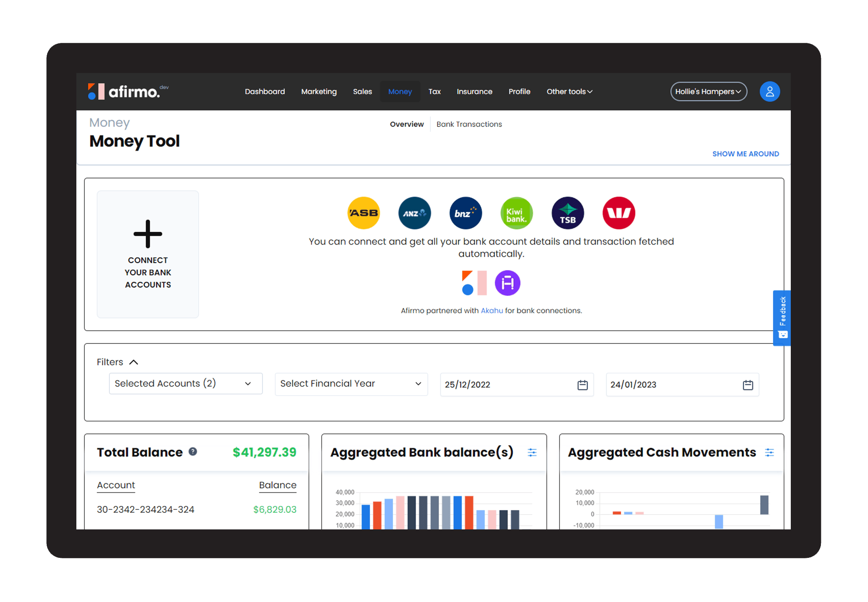Click the SHOW ME AROUND link
Viewport: 868px width, 602px height.
pos(745,154)
